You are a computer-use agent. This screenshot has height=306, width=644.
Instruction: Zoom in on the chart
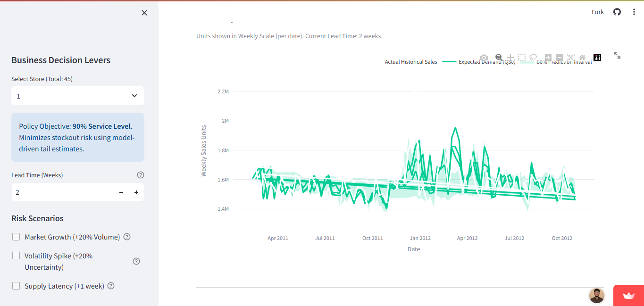(548, 58)
